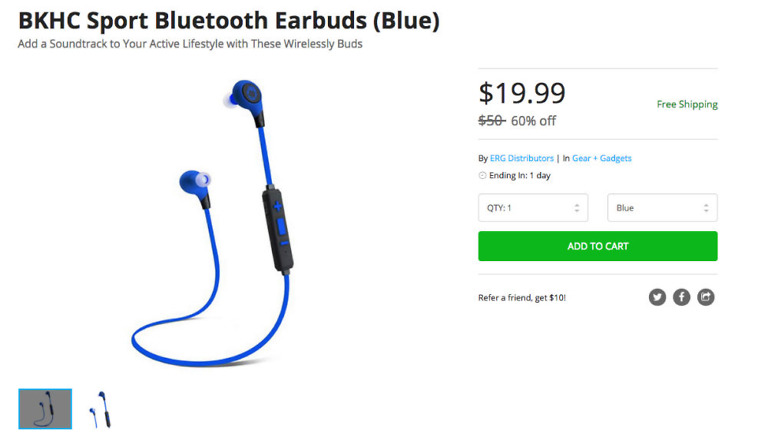Click the BKHC Sport Bluetooth Earbuds title

click(229, 21)
